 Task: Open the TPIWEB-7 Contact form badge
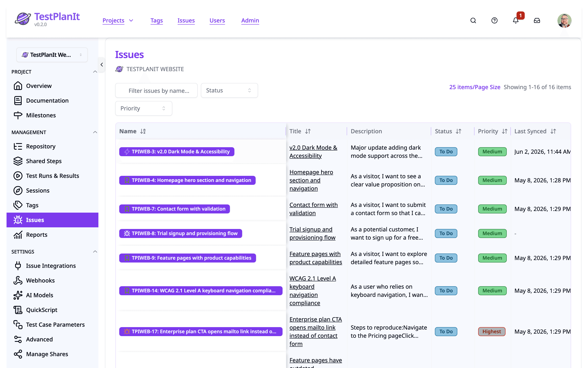pos(174,209)
